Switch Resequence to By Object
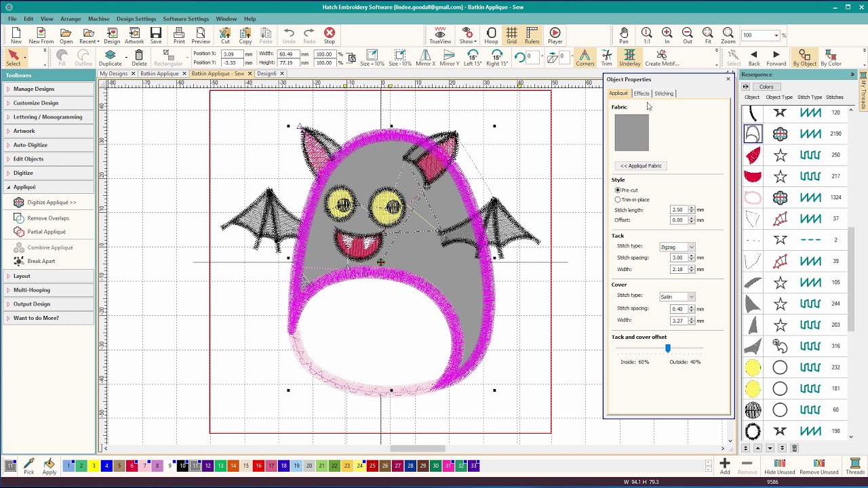This screenshot has height=488, width=868. tap(804, 58)
